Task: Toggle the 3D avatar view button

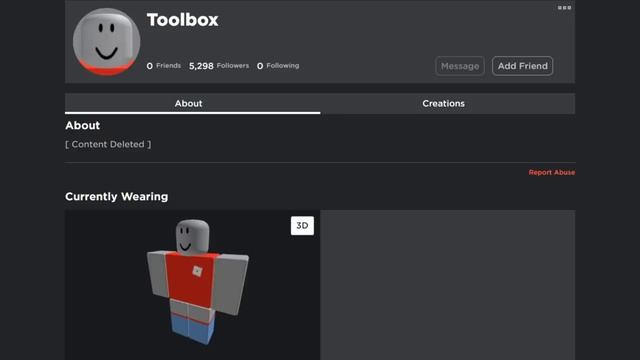Action: pyautogui.click(x=302, y=226)
